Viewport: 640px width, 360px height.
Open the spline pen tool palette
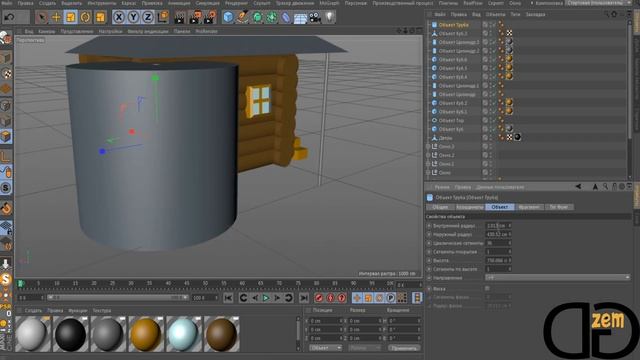click(x=243, y=17)
